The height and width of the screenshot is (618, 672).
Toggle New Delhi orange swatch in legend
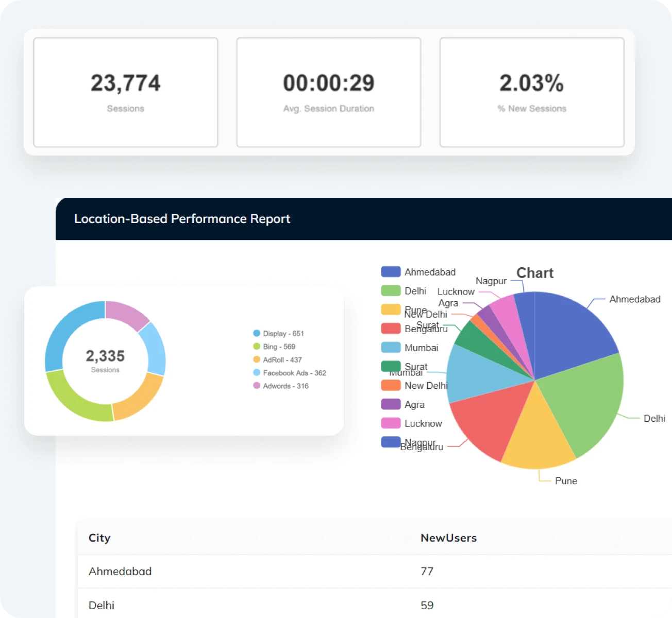pyautogui.click(x=391, y=385)
